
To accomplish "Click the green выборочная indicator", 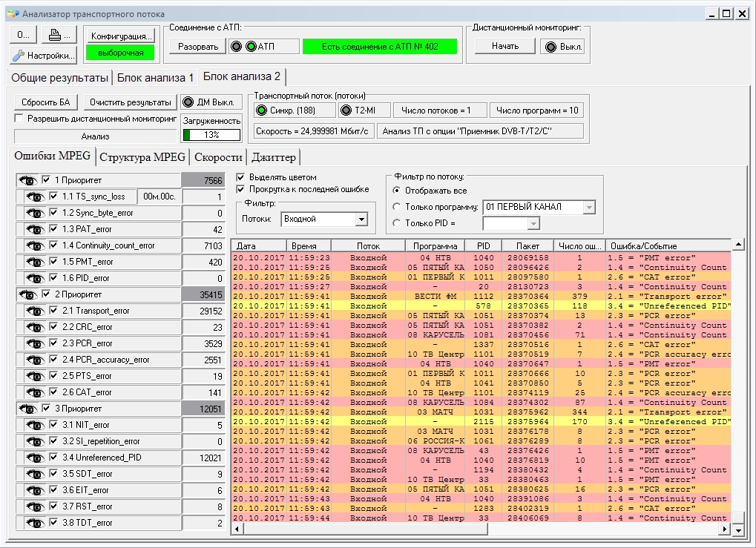I will pos(120,53).
